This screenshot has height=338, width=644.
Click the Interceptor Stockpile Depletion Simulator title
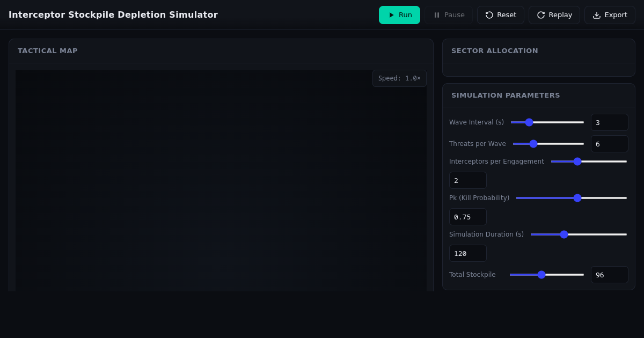pyautogui.click(x=113, y=15)
